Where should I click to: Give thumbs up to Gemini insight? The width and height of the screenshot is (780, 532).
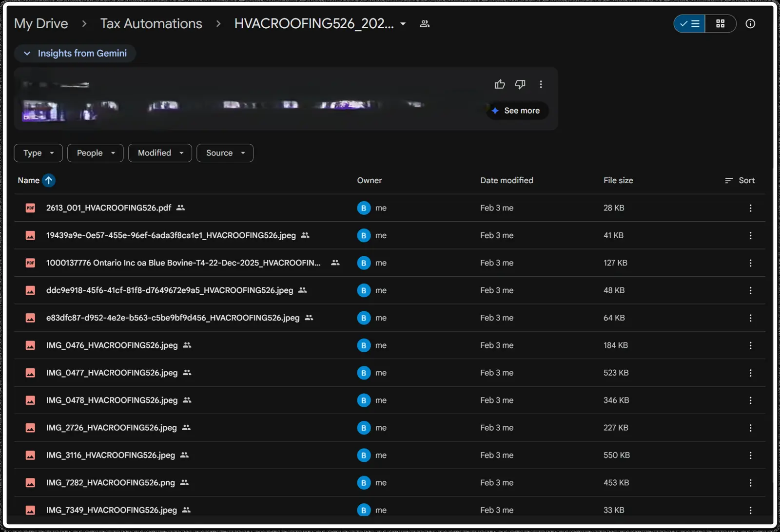(x=500, y=84)
